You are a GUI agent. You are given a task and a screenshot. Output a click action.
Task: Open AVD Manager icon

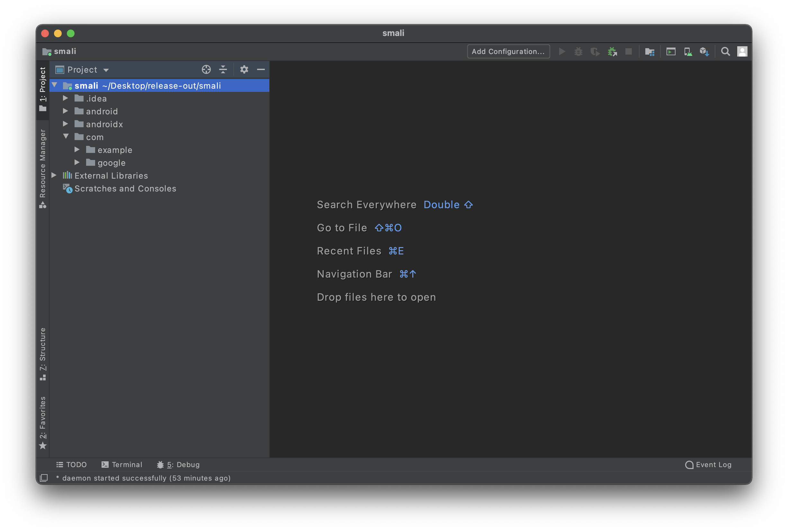688,51
